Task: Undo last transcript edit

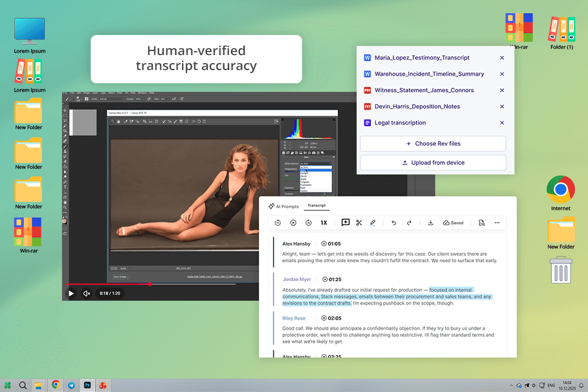Action: (x=394, y=223)
